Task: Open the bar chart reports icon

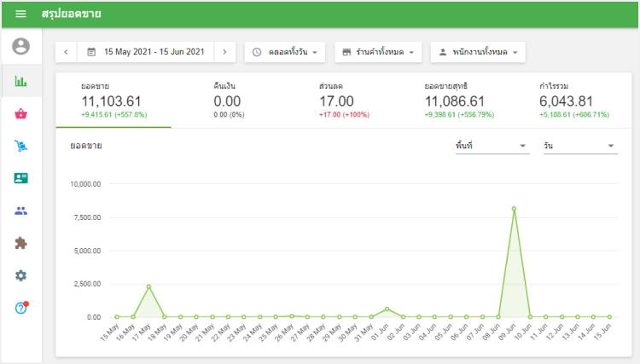Action: point(20,82)
